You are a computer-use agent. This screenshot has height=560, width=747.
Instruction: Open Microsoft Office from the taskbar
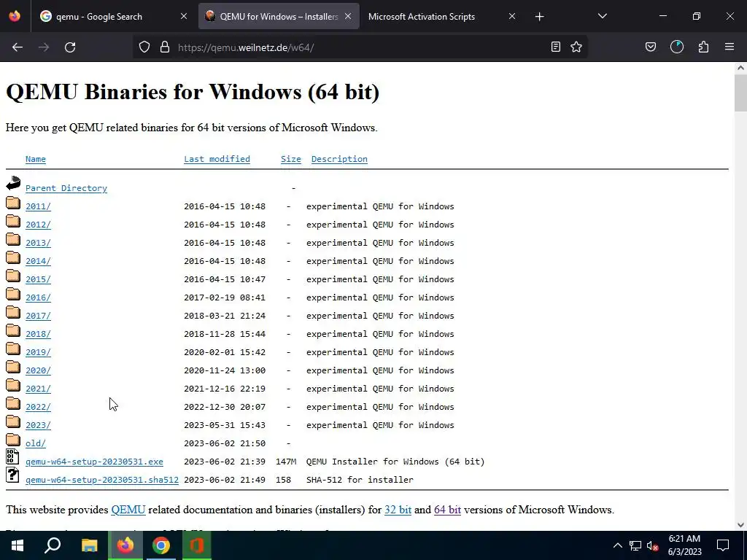(197, 545)
